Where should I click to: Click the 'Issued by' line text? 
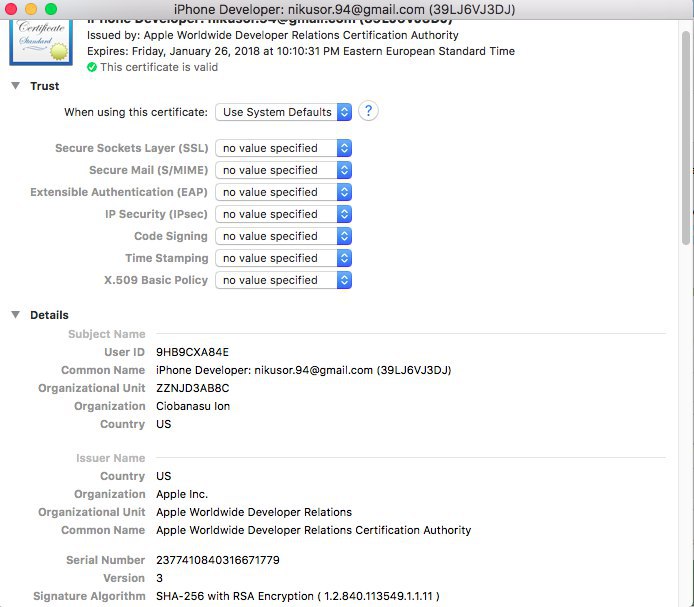pos(273,35)
